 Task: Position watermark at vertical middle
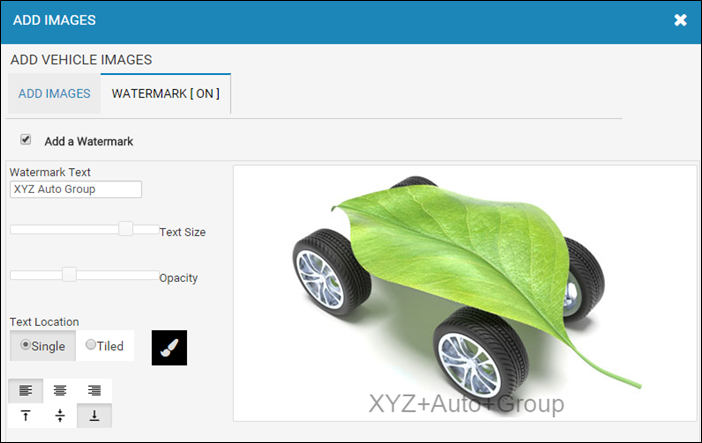pyautogui.click(x=60, y=416)
